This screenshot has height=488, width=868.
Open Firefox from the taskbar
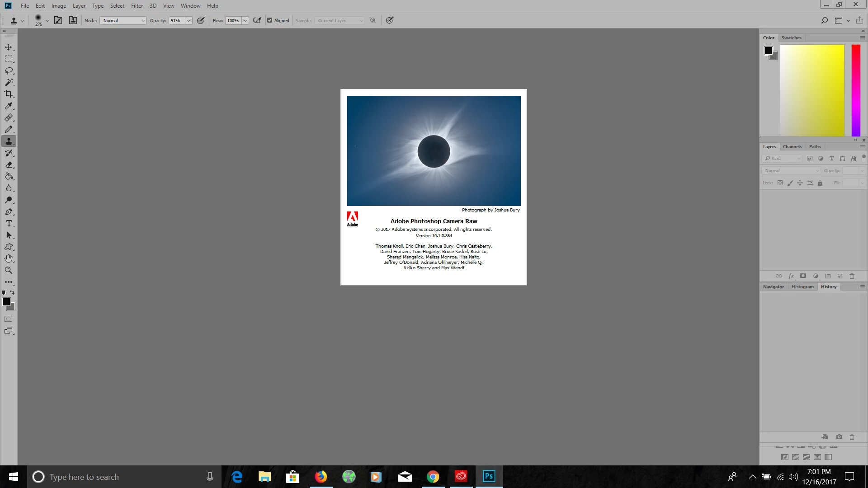(x=321, y=477)
